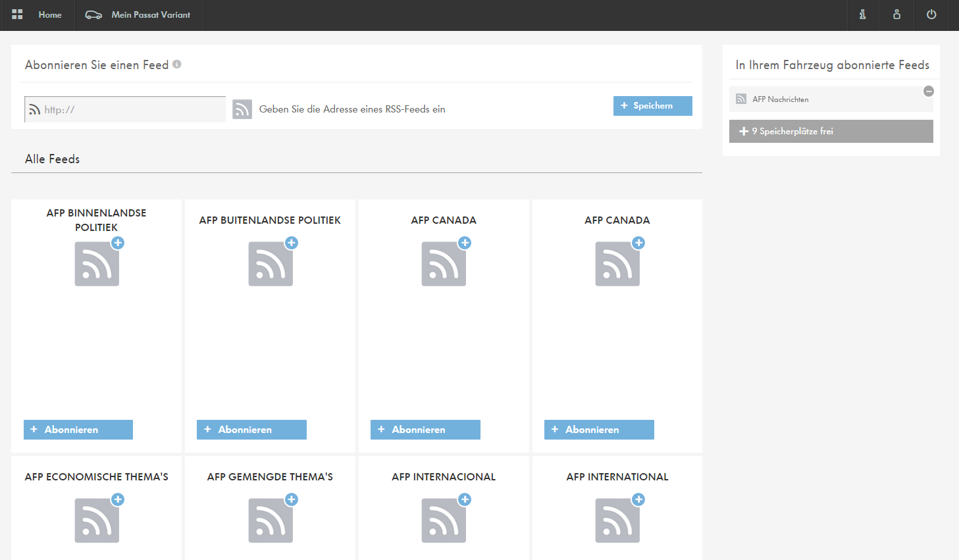This screenshot has width=959, height=560.
Task: Select Home in the navigation bar
Action: (x=49, y=14)
